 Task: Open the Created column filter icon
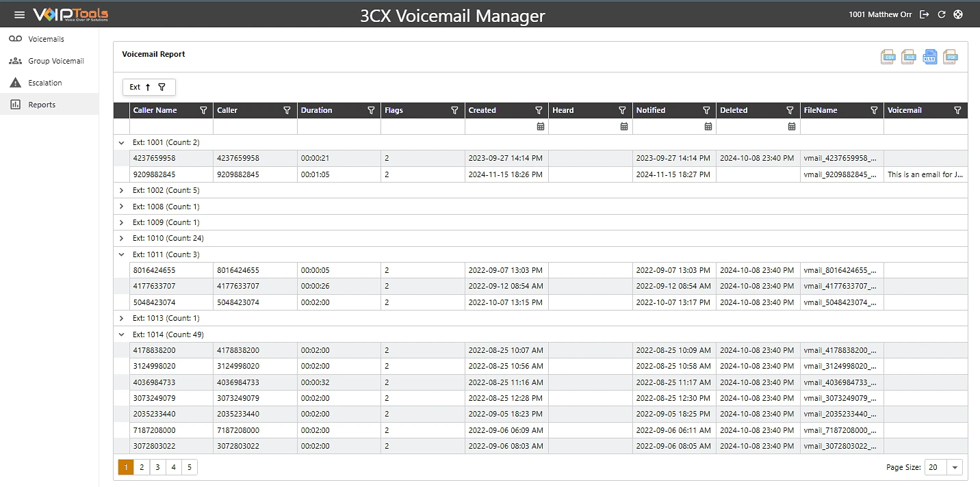539,110
